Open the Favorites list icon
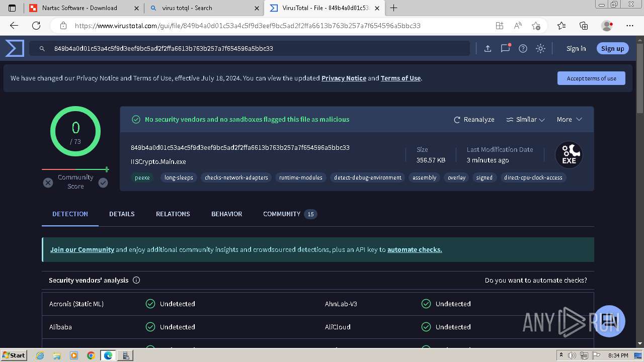 561,26
